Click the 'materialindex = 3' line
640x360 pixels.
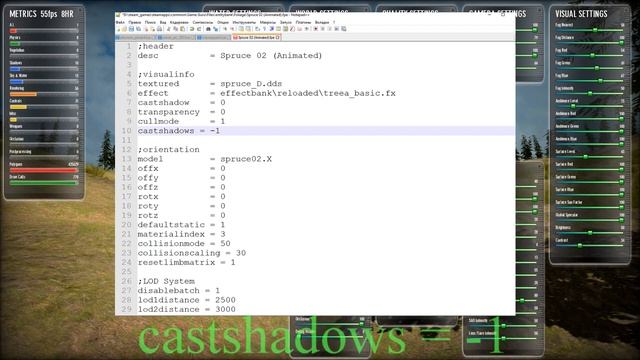click(x=181, y=234)
